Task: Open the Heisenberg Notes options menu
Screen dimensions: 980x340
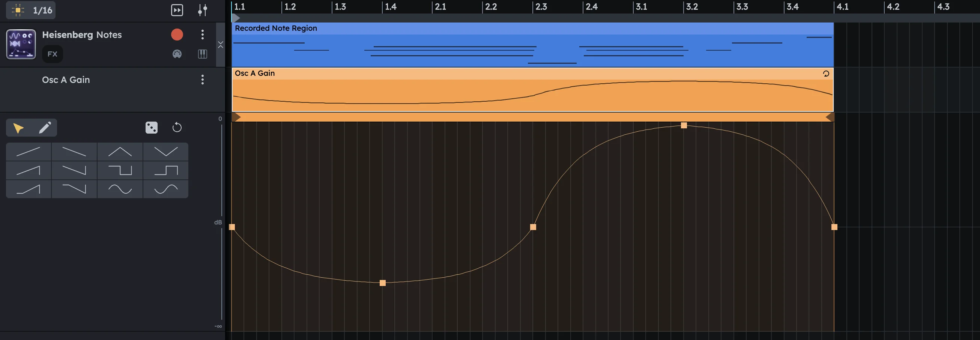Action: [x=202, y=35]
